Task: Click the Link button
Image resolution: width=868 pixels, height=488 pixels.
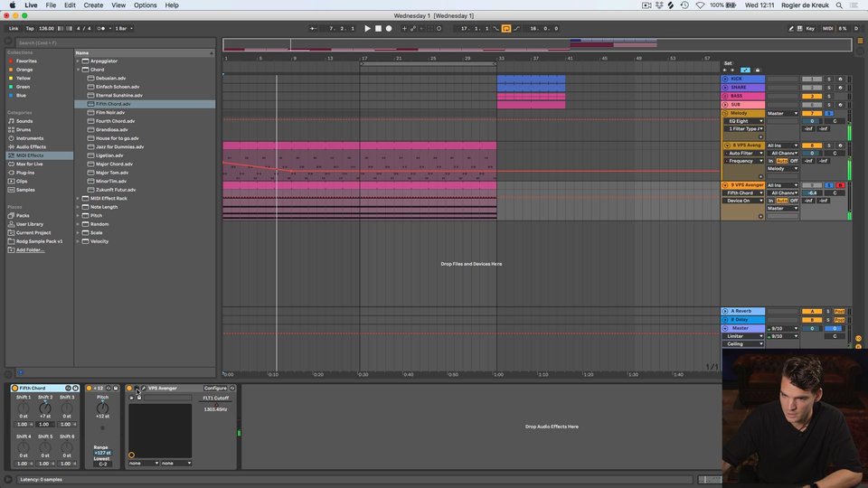Action: click(x=14, y=28)
